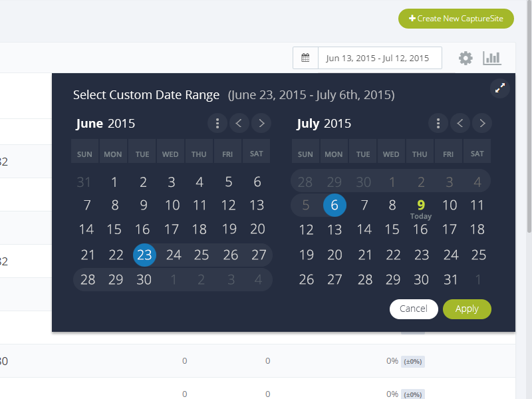Click Create New CaptureSite button

click(456, 19)
